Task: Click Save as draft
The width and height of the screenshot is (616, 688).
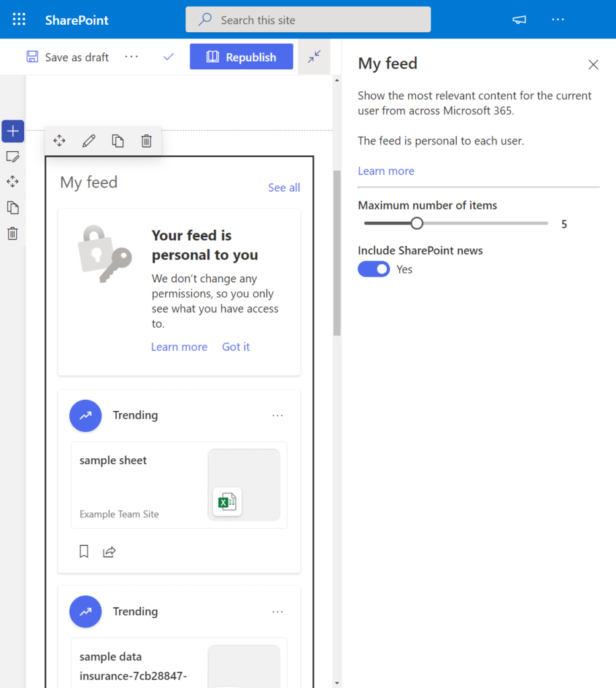Action: pyautogui.click(x=68, y=57)
